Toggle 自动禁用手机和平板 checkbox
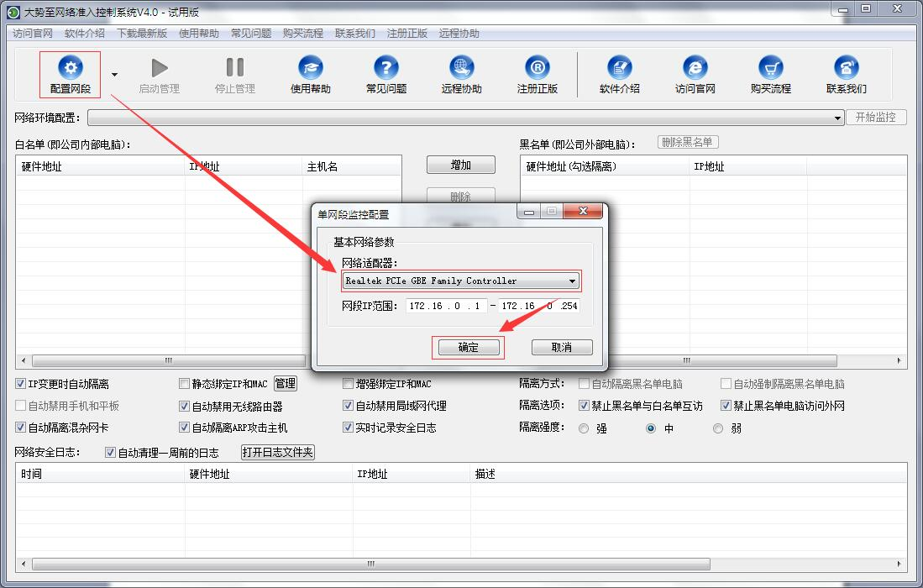Screen dimensions: 923x588 point(21,406)
